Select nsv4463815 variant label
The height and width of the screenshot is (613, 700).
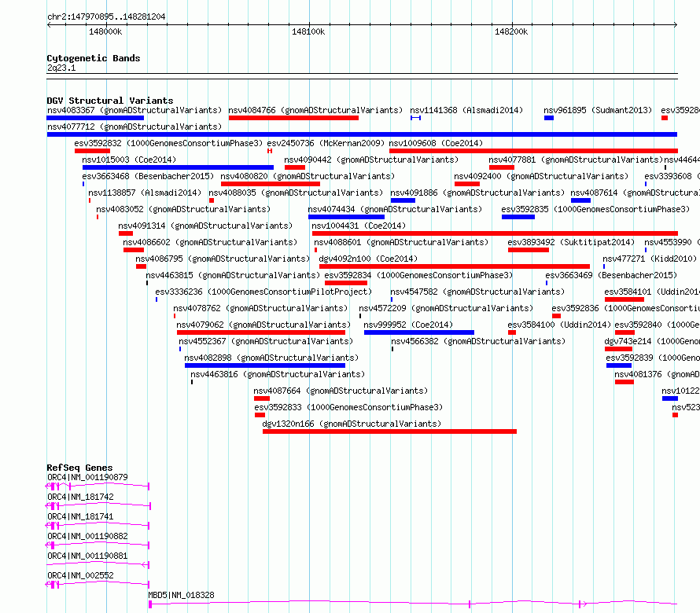(x=233, y=275)
